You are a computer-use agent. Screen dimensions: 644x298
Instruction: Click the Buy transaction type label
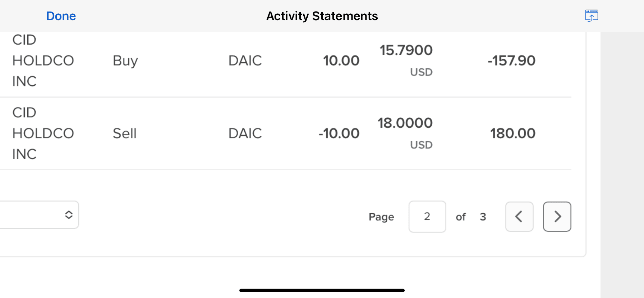[x=125, y=61]
